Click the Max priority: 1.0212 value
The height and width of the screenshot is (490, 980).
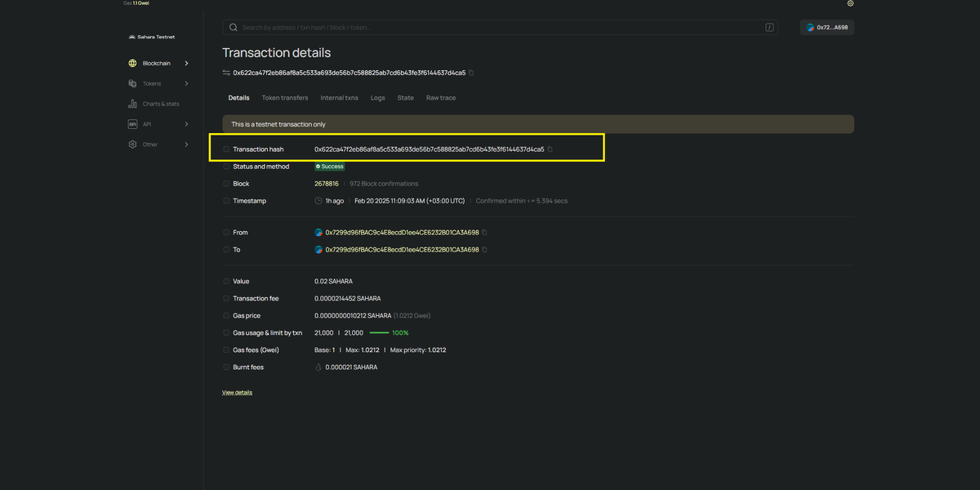pos(418,350)
